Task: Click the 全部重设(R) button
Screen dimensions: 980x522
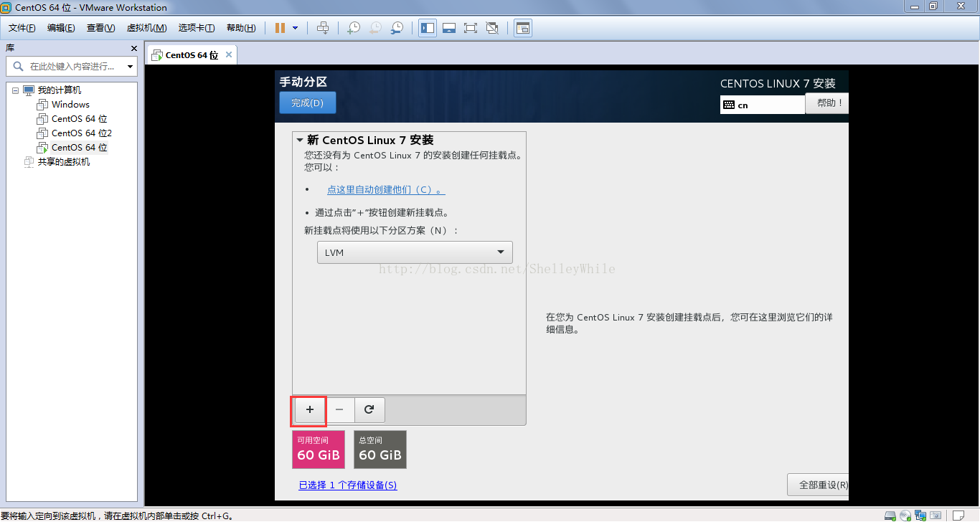Action: pyautogui.click(x=818, y=485)
